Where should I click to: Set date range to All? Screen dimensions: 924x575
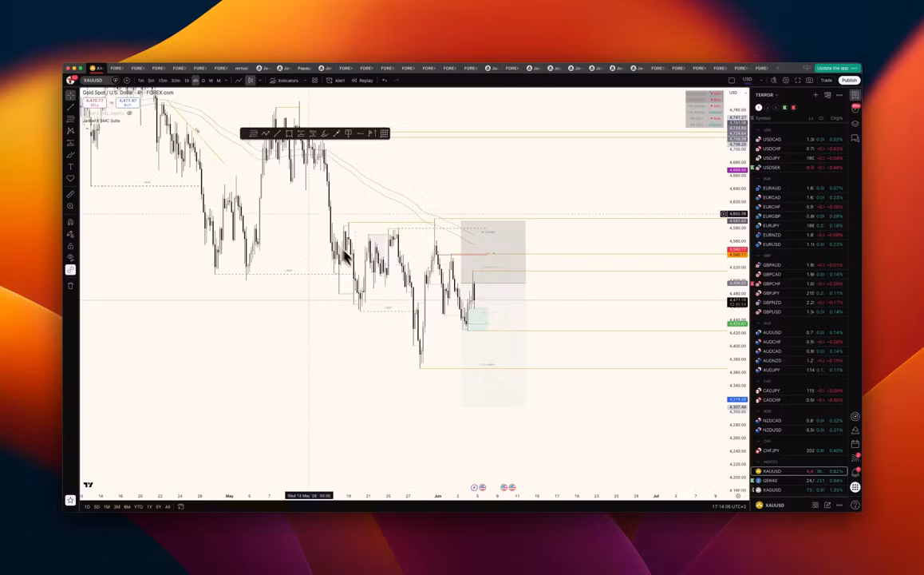[168, 506]
